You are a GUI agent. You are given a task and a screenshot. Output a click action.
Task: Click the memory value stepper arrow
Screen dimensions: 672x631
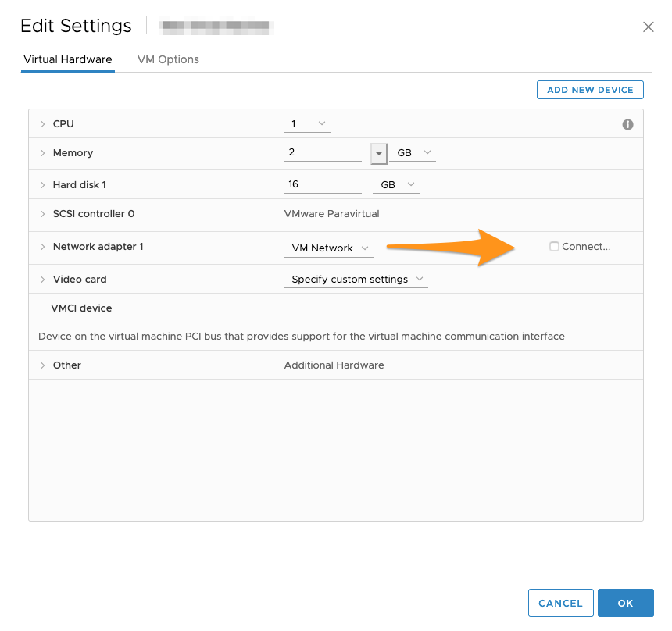[378, 153]
